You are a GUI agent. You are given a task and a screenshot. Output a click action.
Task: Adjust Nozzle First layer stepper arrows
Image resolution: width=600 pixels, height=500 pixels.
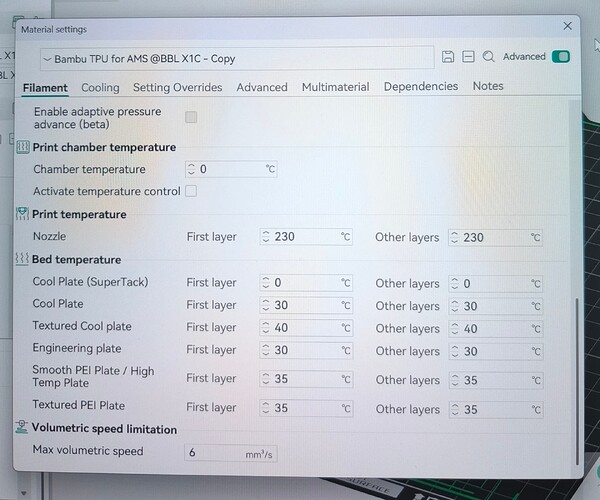pyautogui.click(x=266, y=237)
